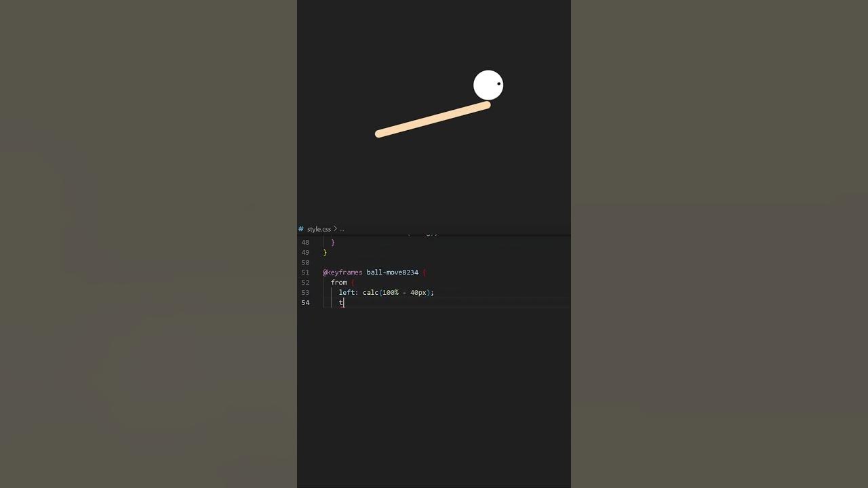Screen dimensions: 868x488
Task: Click the active line number 54
Action: (x=305, y=303)
